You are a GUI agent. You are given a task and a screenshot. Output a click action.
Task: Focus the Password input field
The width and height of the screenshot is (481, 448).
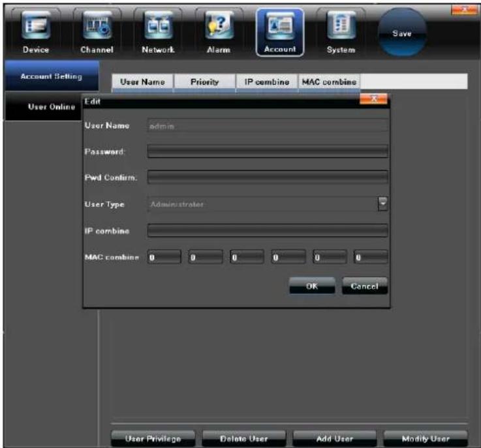[x=268, y=151]
